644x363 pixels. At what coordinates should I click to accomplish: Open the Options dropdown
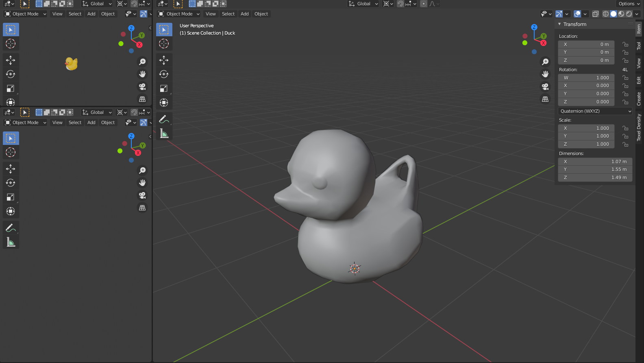(629, 4)
